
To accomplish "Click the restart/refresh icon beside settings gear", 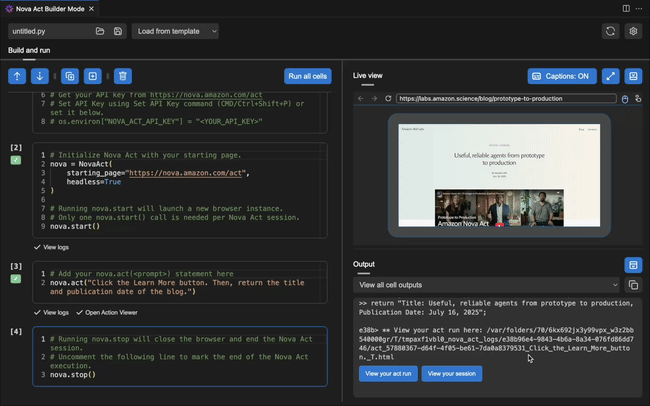I will click(610, 31).
